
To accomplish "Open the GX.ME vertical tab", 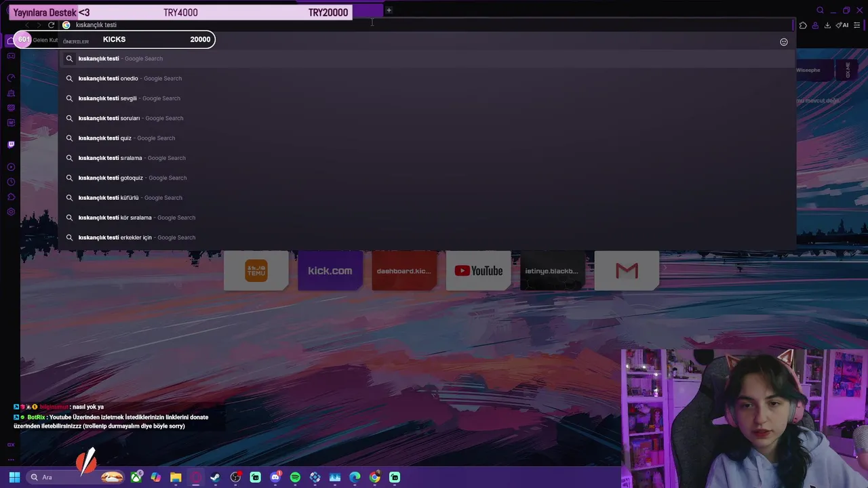I will 848,70.
